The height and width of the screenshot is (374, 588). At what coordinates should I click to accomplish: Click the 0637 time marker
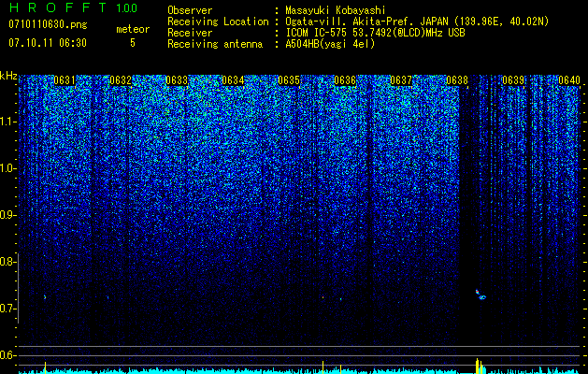(401, 80)
